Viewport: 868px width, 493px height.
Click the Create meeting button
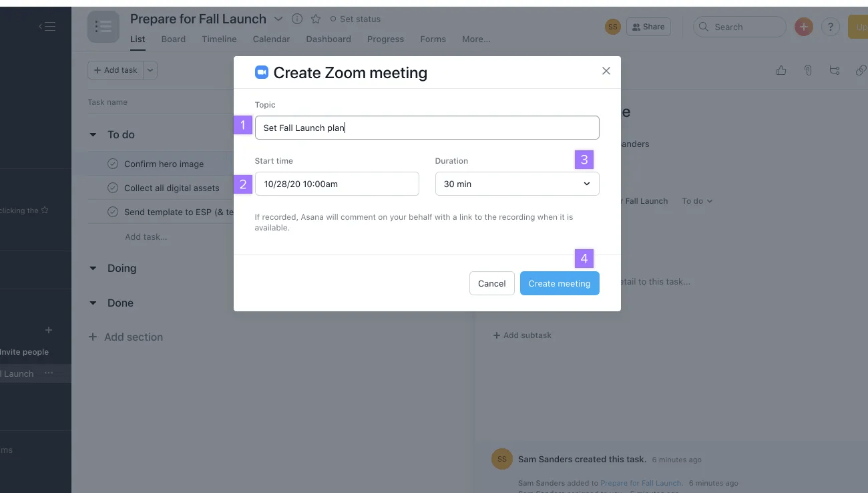[559, 283]
